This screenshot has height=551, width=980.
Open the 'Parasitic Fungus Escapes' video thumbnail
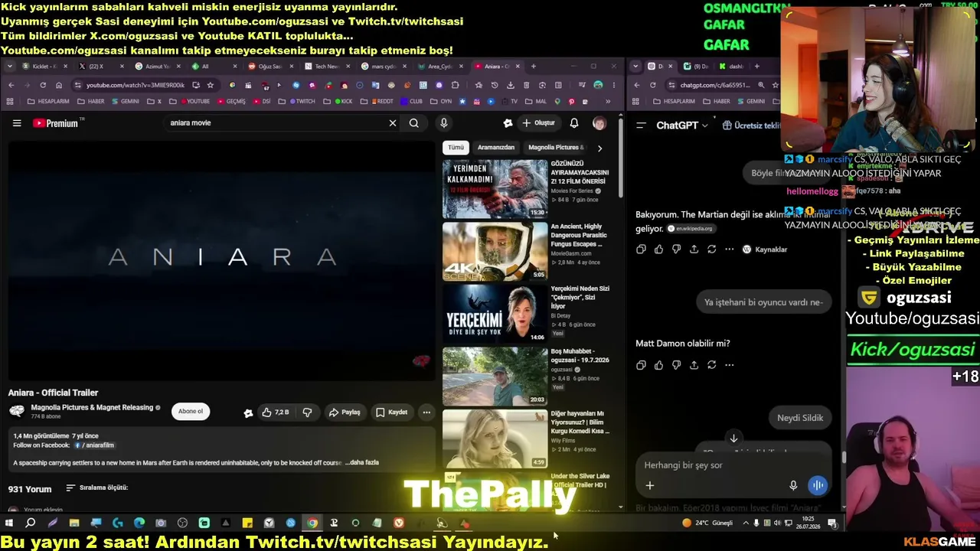point(495,252)
